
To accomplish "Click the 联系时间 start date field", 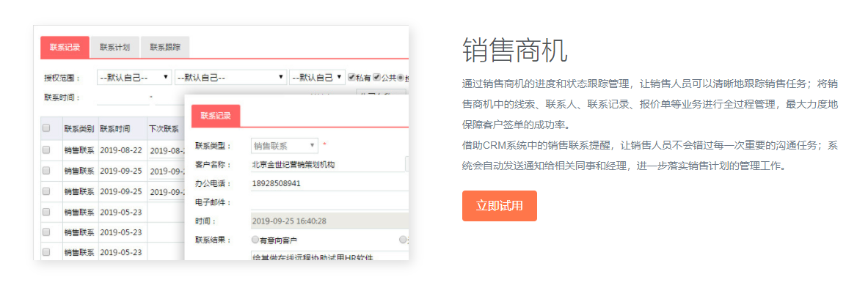I will 123,98.
